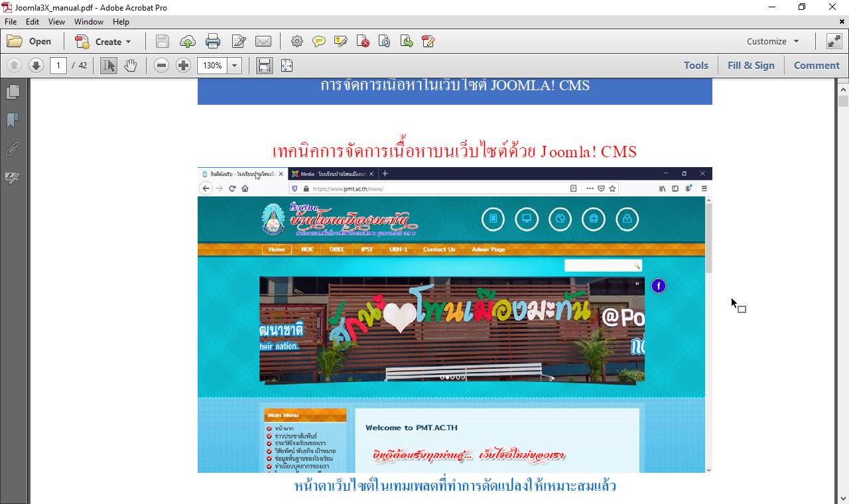Click the Facebook icon in embedded image

[x=658, y=286]
